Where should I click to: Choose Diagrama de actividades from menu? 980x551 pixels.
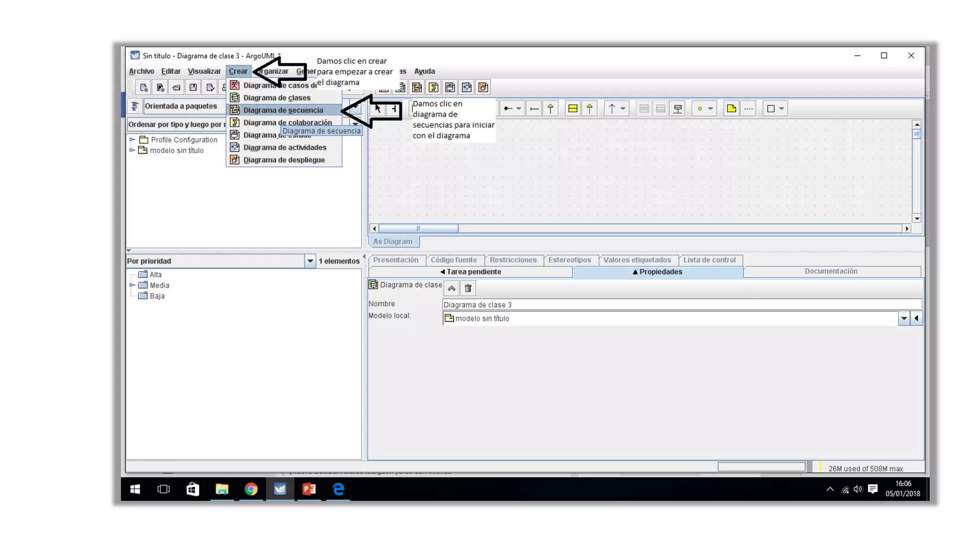284,147
